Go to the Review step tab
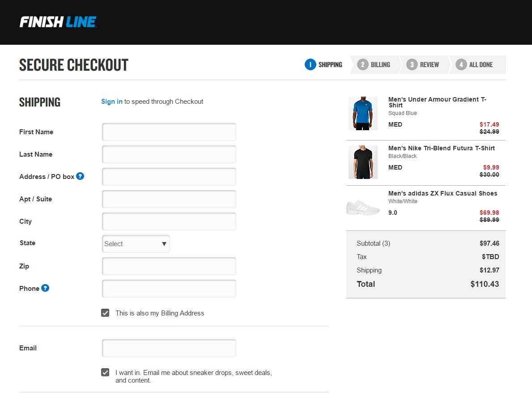532x396 pixels. 423,64
